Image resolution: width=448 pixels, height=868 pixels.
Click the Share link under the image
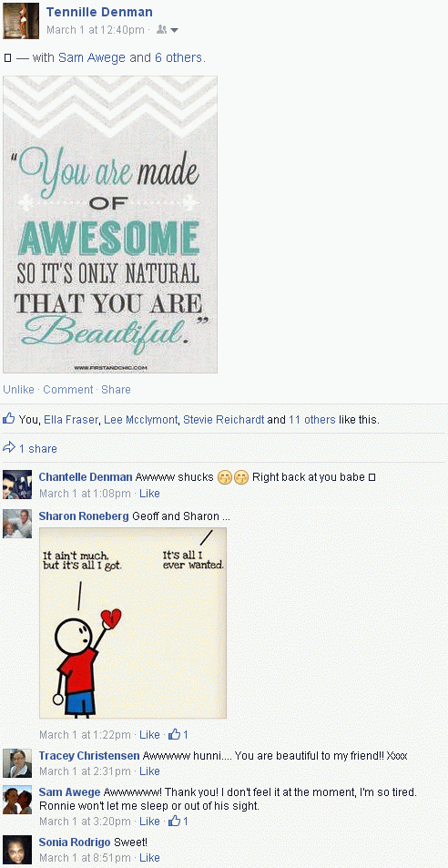pyautogui.click(x=117, y=390)
